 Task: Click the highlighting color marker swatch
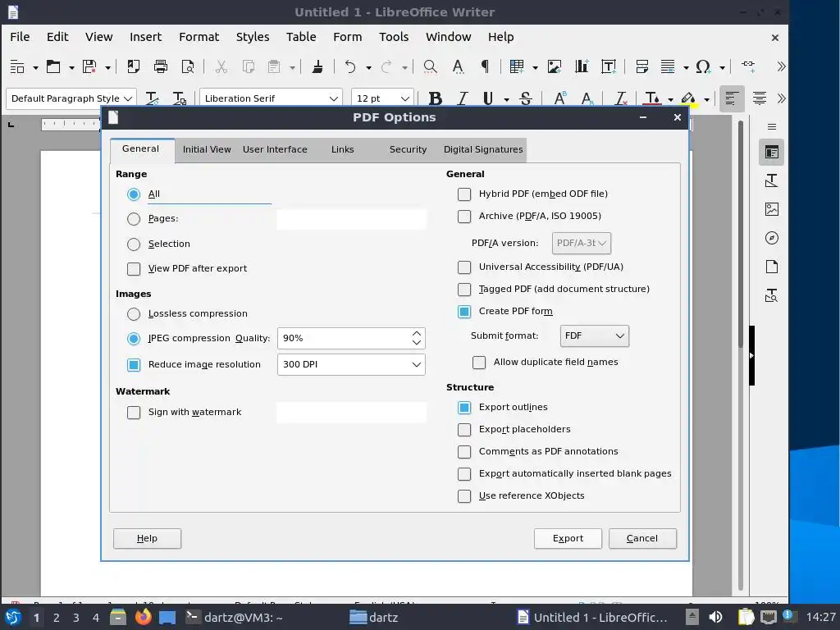click(689, 98)
